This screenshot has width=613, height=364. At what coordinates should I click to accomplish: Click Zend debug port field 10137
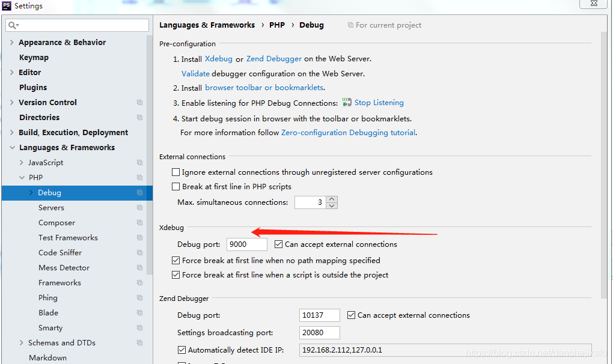coord(319,315)
